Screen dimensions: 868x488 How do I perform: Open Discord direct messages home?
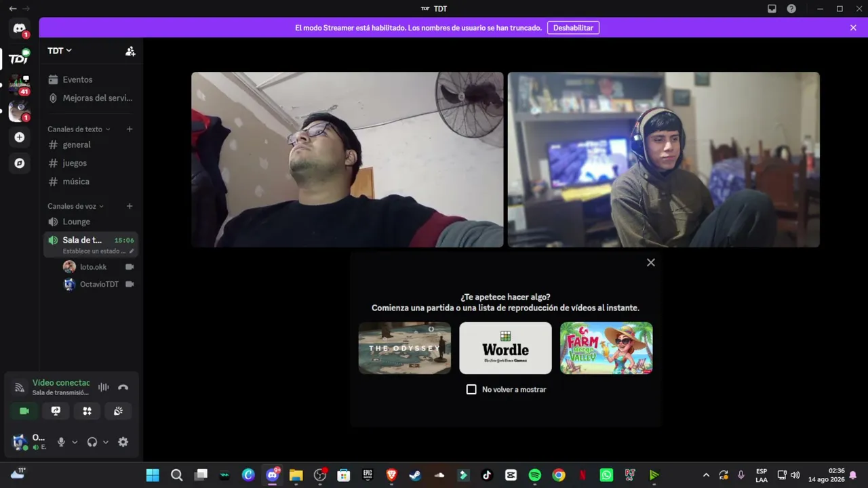19,29
